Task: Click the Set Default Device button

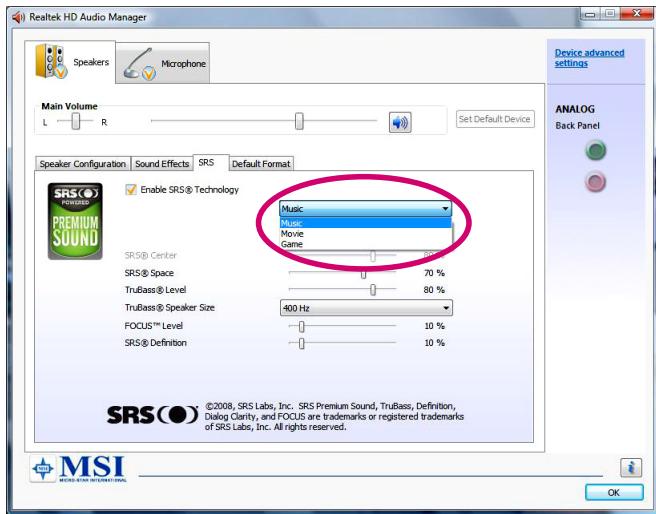Action: tap(495, 119)
